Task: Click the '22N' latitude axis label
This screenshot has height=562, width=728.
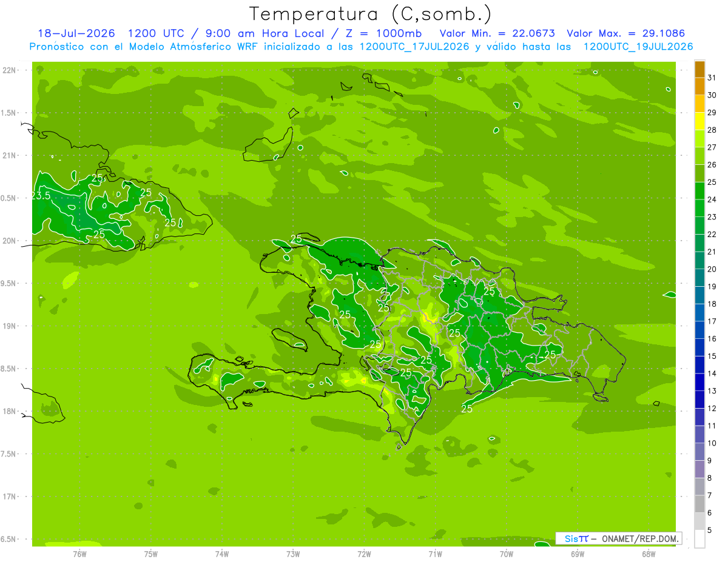Action: pyautogui.click(x=10, y=70)
